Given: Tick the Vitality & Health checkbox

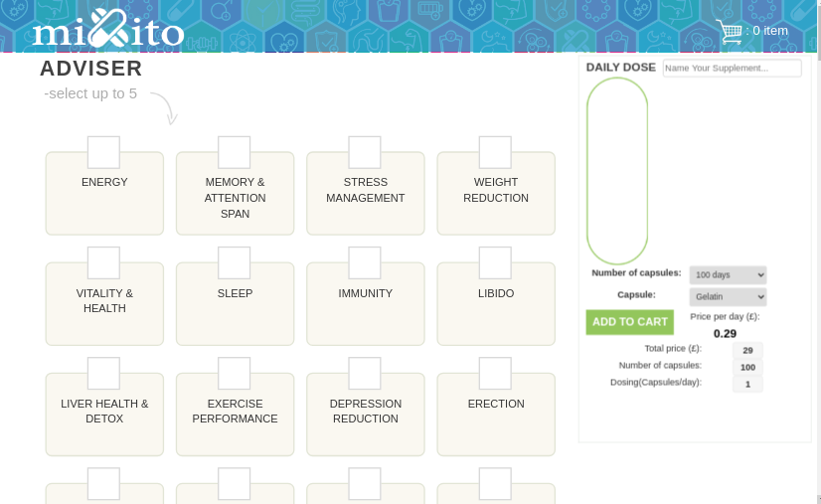Looking at the screenshot, I should [x=103, y=262].
